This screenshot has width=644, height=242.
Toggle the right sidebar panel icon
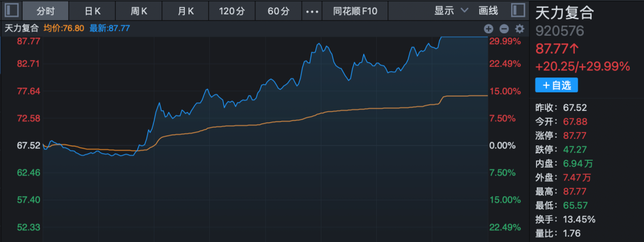click(520, 11)
